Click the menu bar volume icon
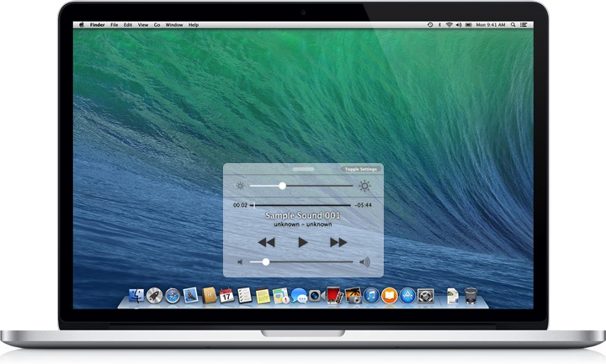Image resolution: width=606 pixels, height=364 pixels. pos(459,24)
